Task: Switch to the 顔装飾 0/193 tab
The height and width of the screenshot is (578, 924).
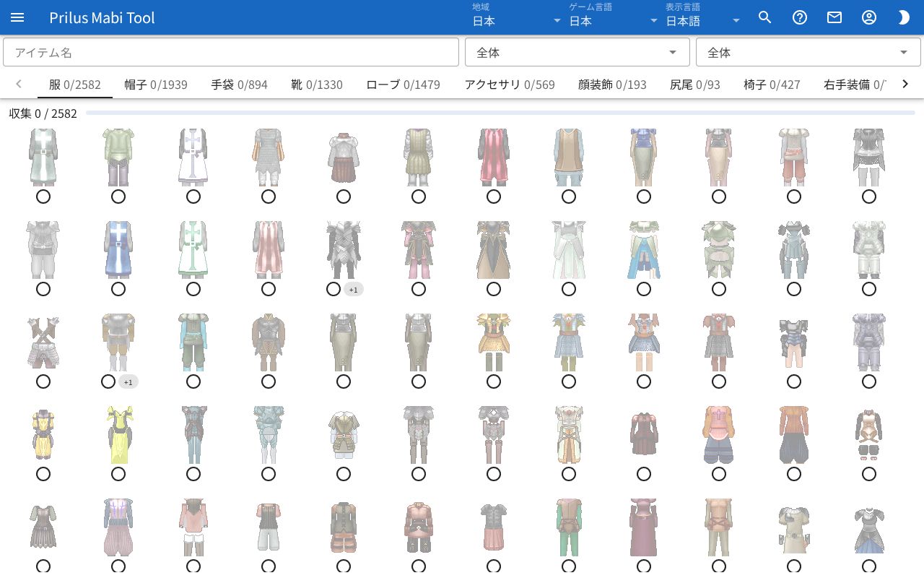Action: pos(612,85)
